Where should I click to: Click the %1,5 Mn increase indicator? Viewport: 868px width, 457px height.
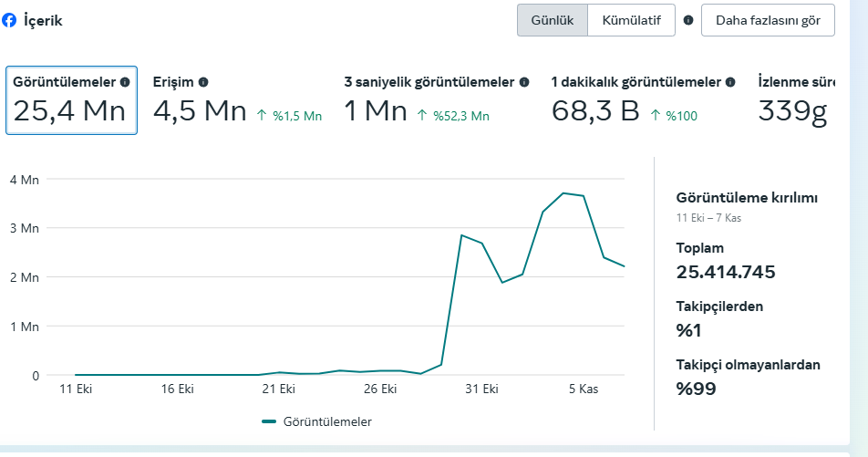tap(290, 116)
